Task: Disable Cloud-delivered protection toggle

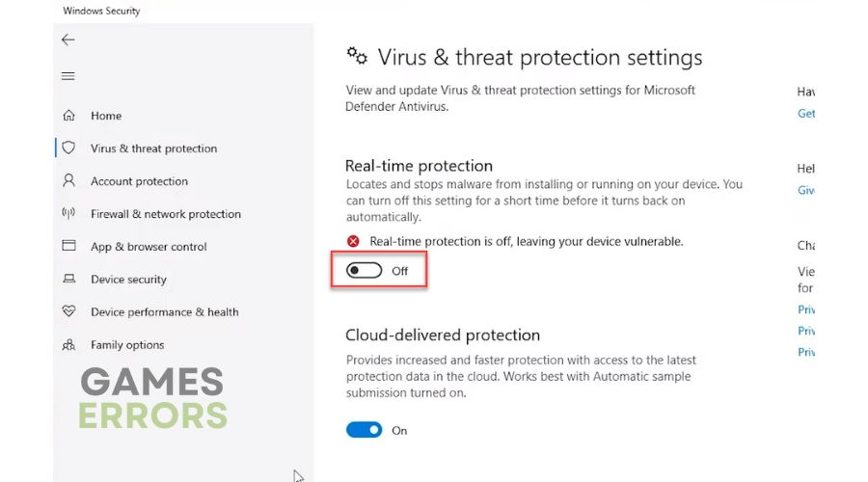Action: [365, 430]
